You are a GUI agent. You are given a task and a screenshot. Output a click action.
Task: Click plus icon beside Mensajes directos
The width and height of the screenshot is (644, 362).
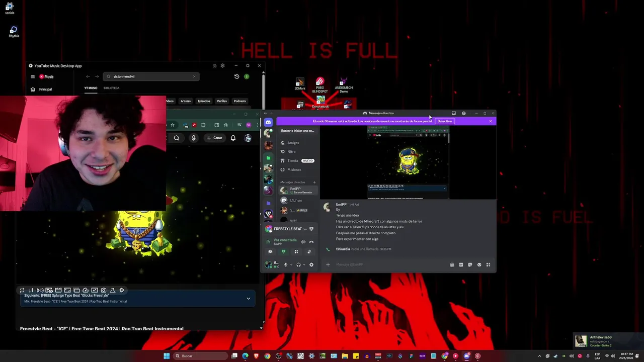pyautogui.click(x=314, y=182)
